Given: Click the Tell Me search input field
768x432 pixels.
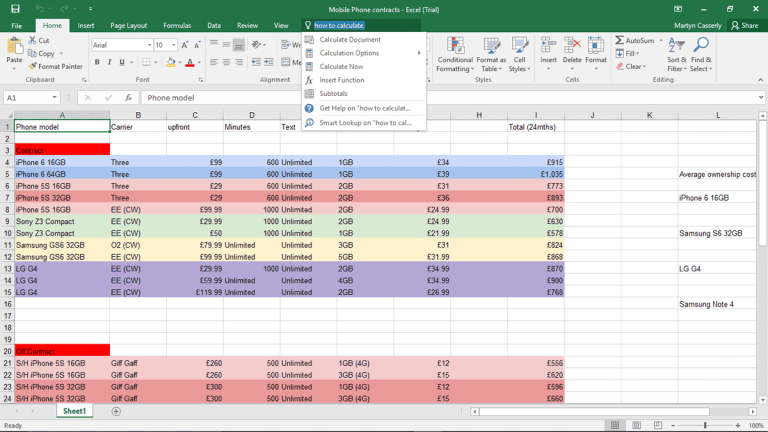Looking at the screenshot, I should point(362,25).
